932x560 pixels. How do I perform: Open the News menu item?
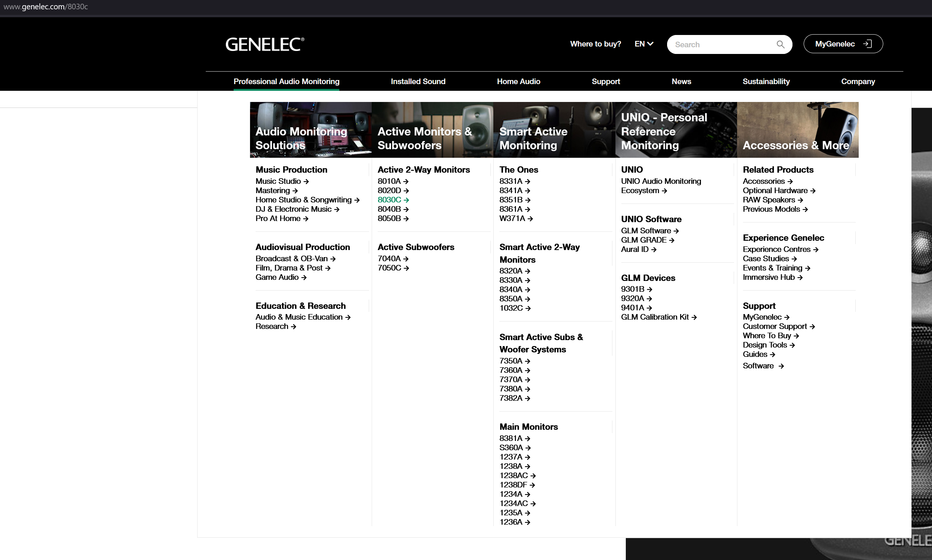pos(682,81)
